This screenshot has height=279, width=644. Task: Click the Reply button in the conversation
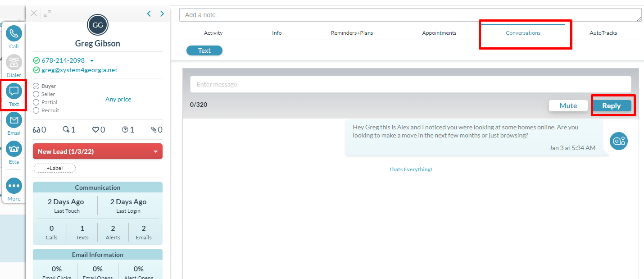tap(612, 105)
